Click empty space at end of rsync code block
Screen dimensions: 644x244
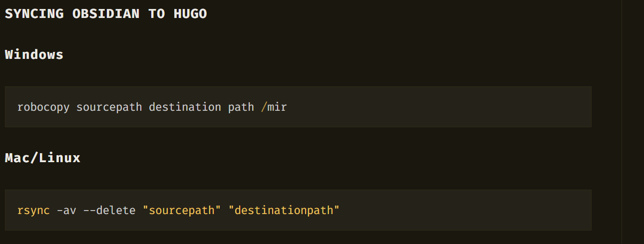coord(474,211)
